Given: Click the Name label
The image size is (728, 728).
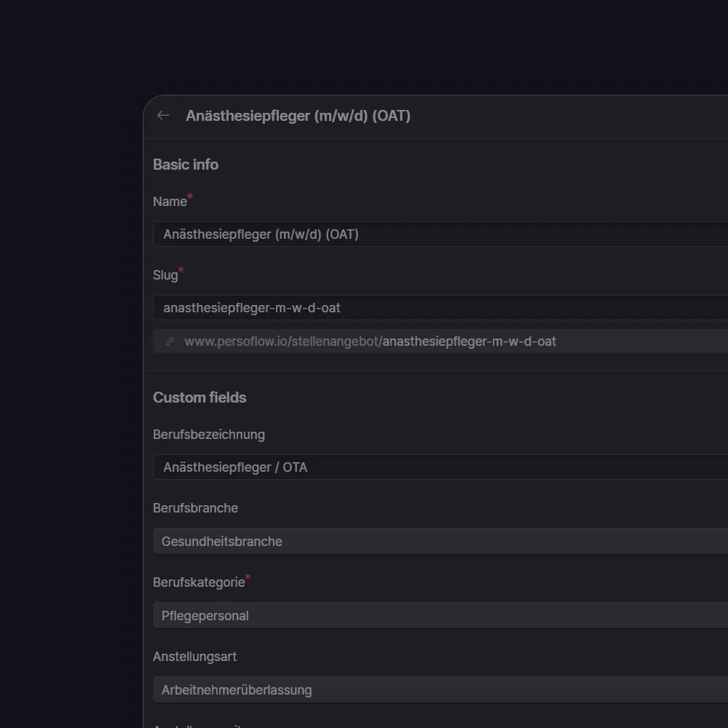Looking at the screenshot, I should click(x=170, y=202).
